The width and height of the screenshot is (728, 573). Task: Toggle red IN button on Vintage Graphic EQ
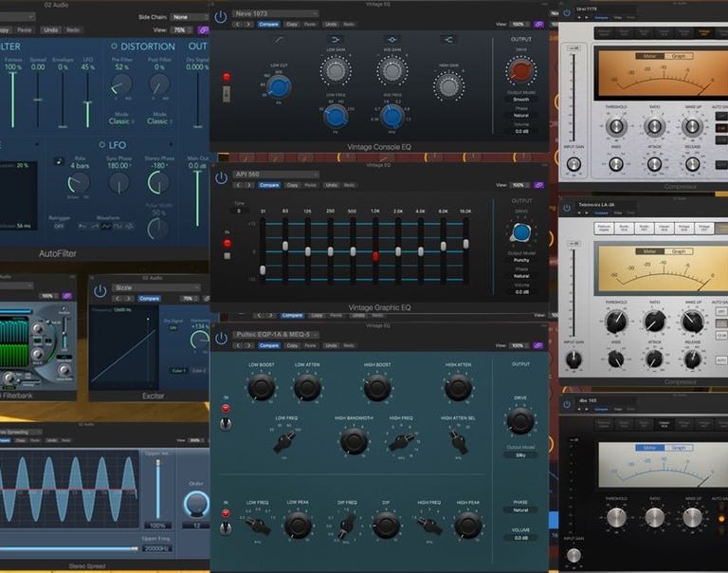point(227,243)
